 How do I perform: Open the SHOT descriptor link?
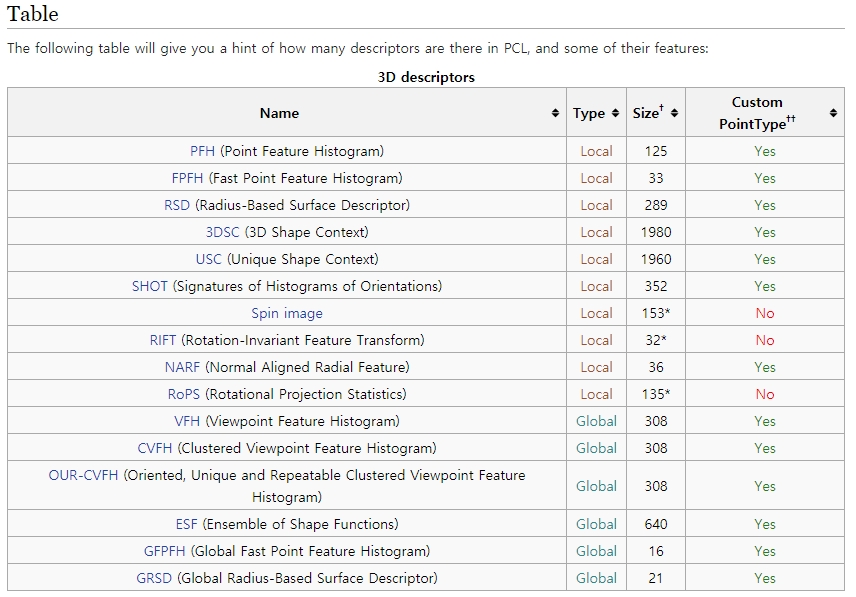click(150, 287)
